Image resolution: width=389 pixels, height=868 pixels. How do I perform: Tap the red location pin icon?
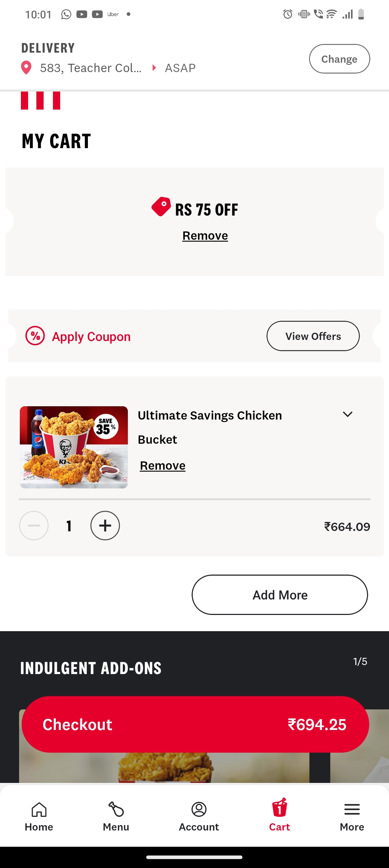coord(26,67)
